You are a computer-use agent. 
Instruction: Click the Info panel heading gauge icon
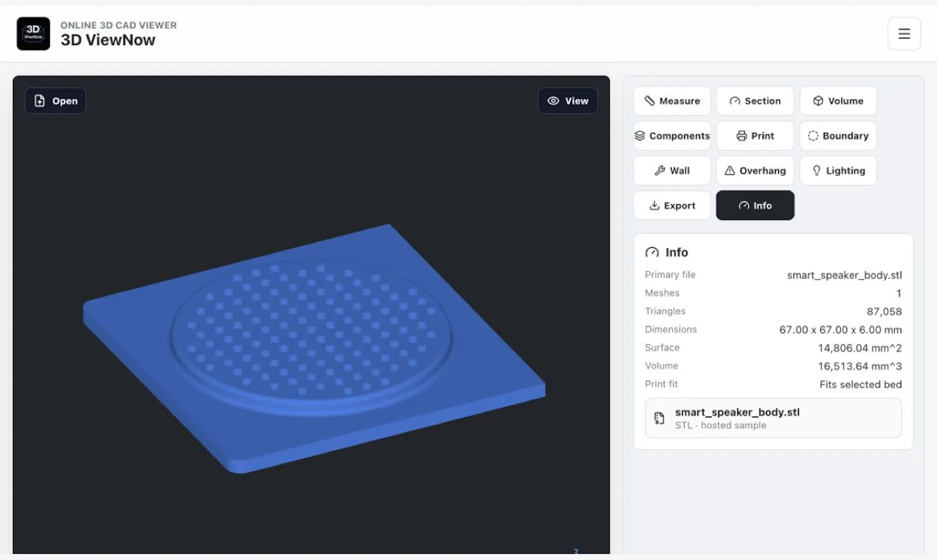652,252
